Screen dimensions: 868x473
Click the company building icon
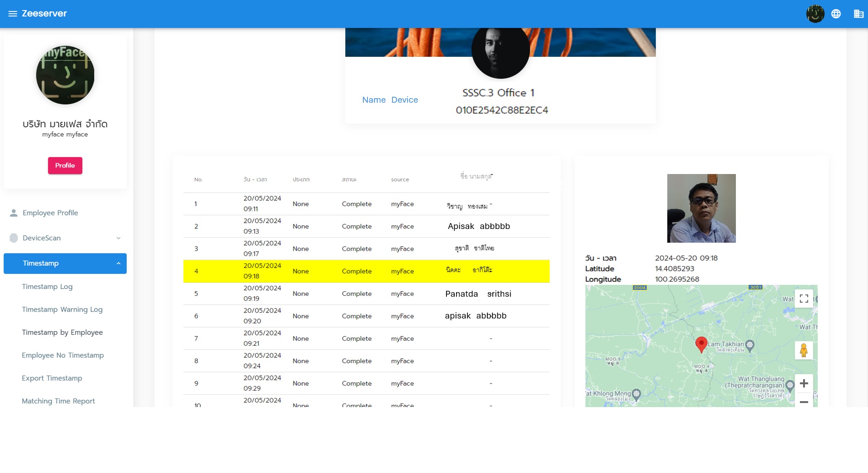point(858,14)
